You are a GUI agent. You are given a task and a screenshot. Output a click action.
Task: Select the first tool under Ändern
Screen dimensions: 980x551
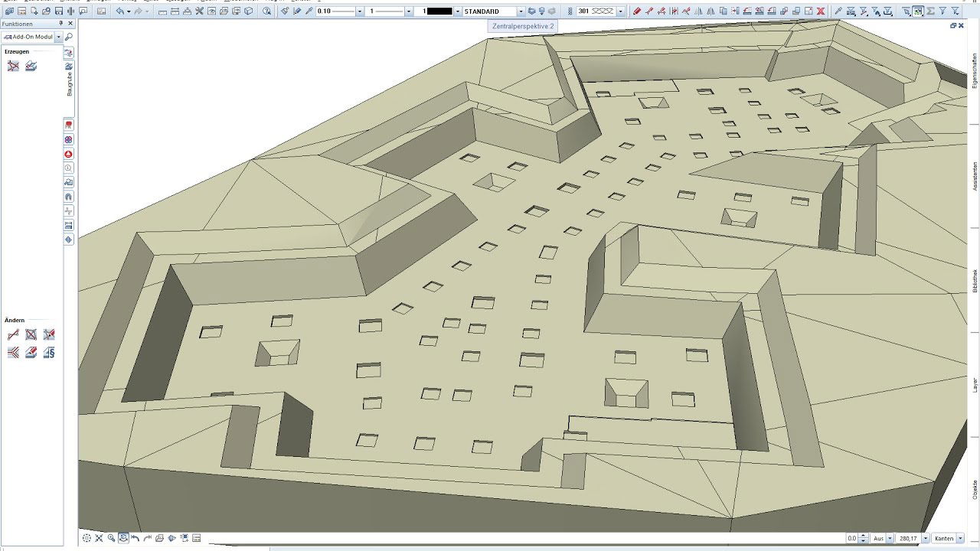click(13, 334)
